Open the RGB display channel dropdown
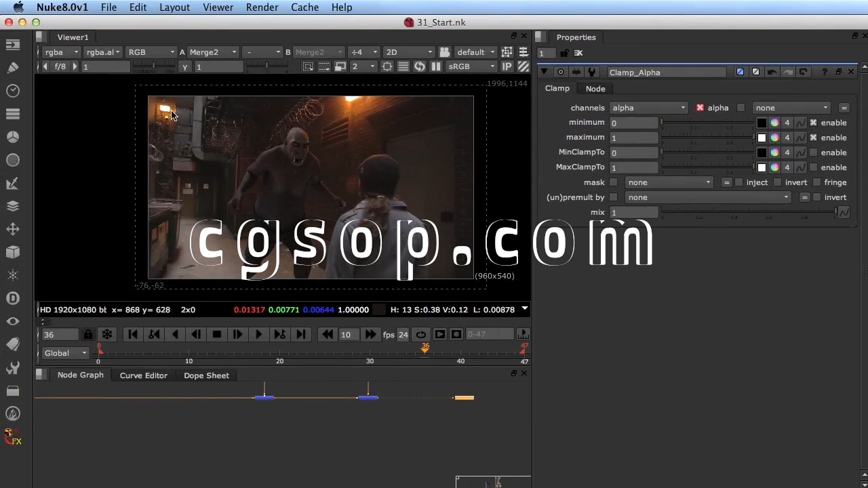 coord(151,52)
